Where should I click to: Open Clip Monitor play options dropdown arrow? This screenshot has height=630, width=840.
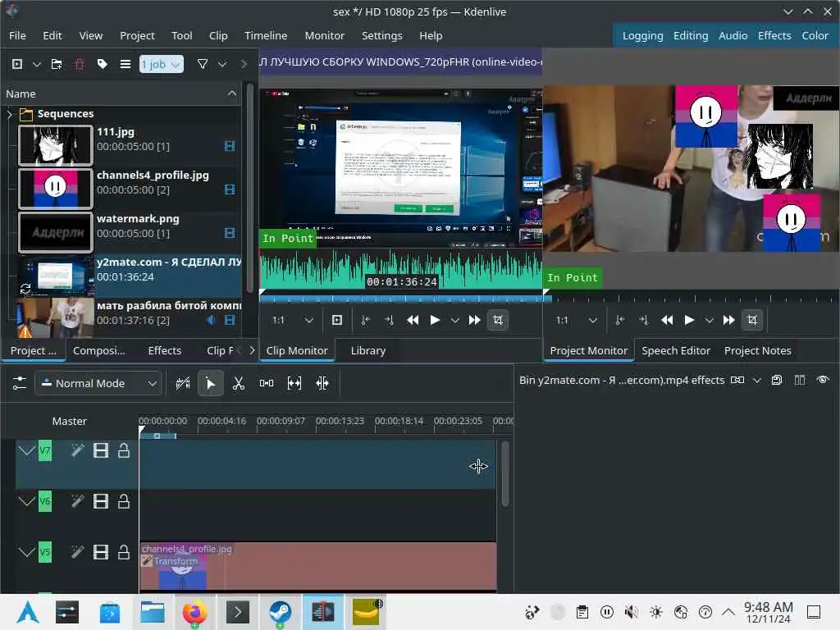tap(454, 320)
